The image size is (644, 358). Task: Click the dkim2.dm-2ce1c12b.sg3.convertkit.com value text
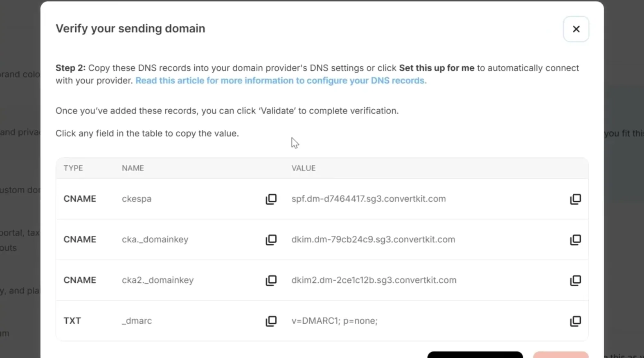coord(374,280)
